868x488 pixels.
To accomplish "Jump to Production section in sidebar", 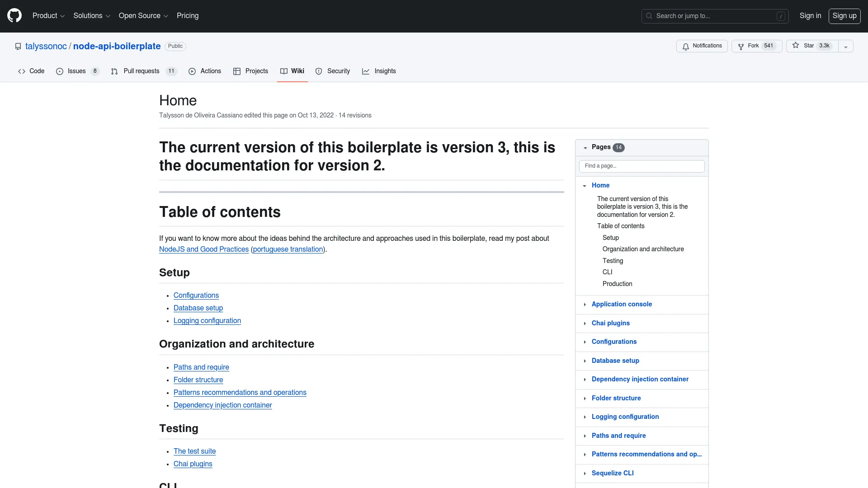I will coord(617,284).
